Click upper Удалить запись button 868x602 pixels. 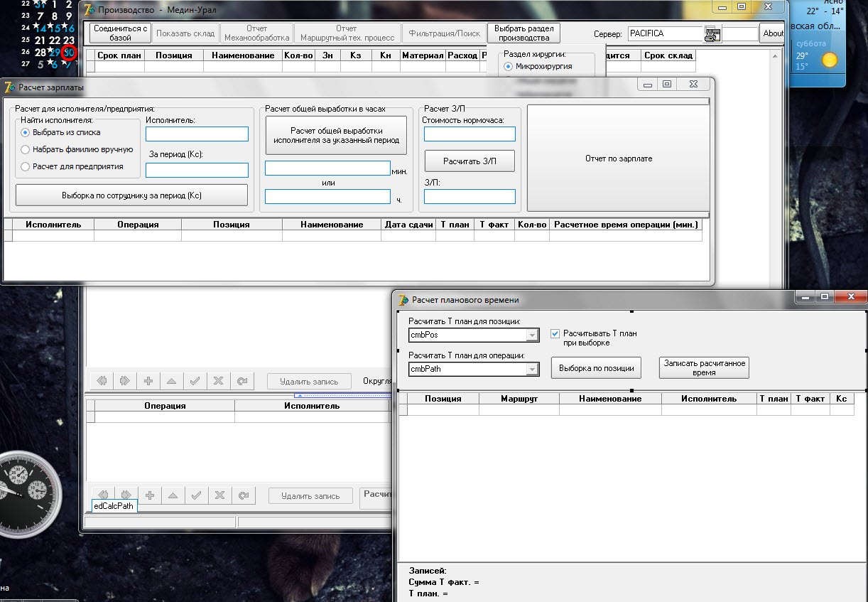308,381
